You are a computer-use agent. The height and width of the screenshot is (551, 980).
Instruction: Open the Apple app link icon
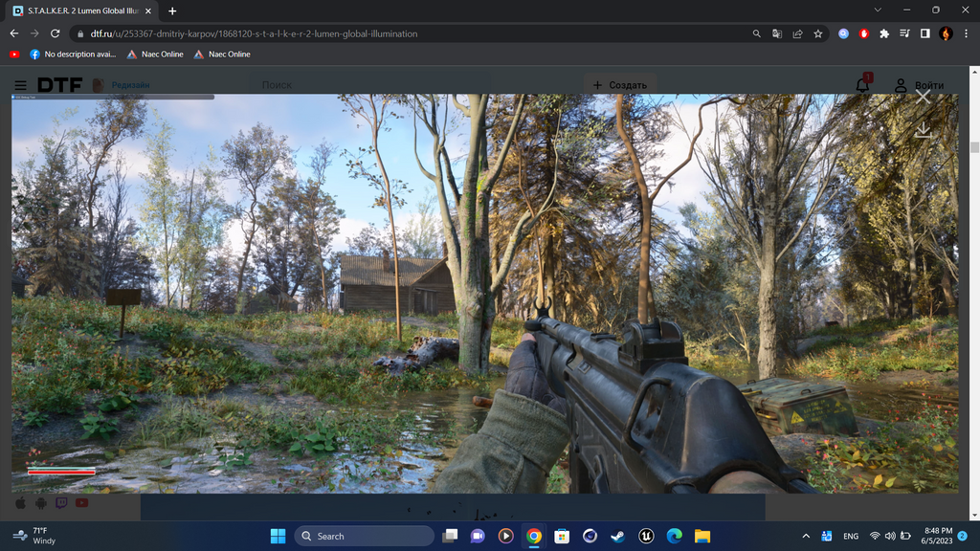tap(21, 503)
